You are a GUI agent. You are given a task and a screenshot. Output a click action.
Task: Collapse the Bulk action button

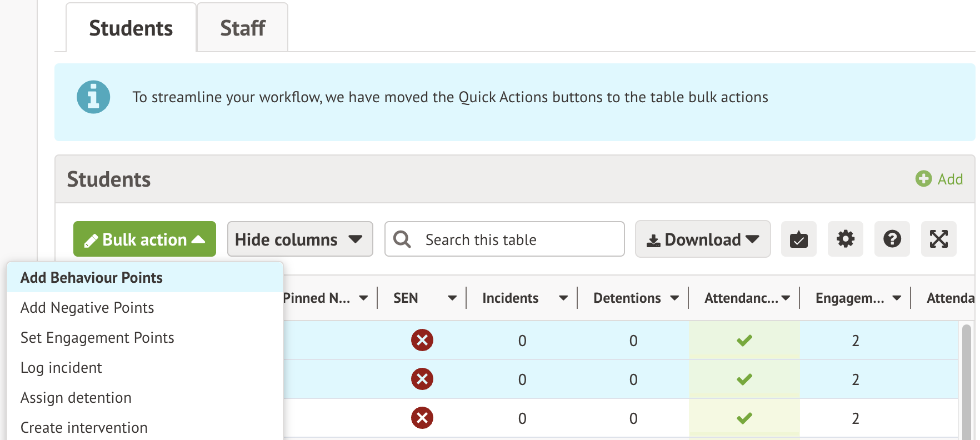(144, 239)
